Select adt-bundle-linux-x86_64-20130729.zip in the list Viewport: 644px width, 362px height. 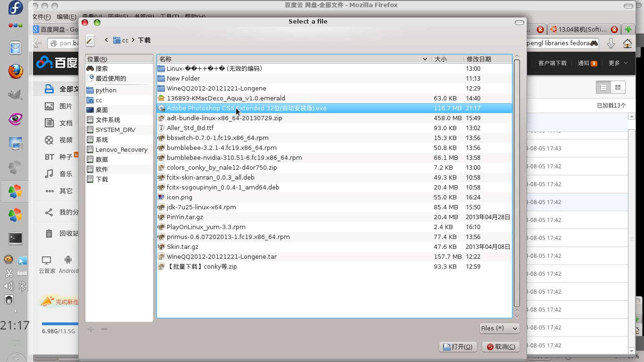pyautogui.click(x=334, y=118)
